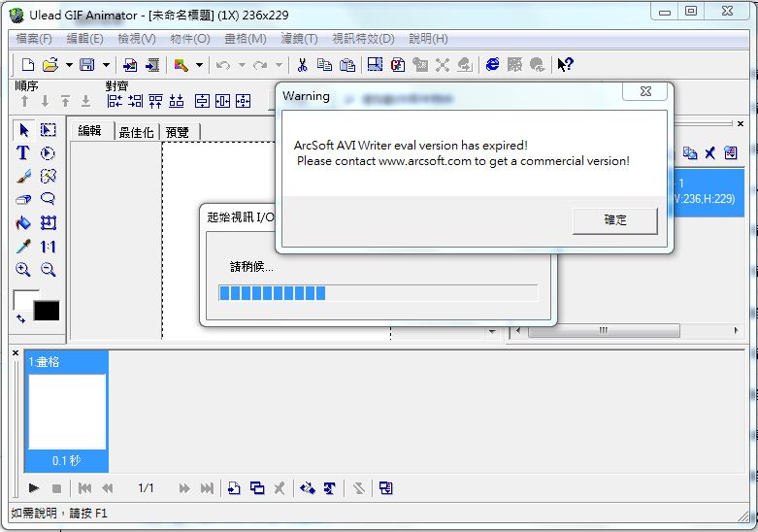
Task: Click the Duplicate frame icon
Action: [x=257, y=488]
